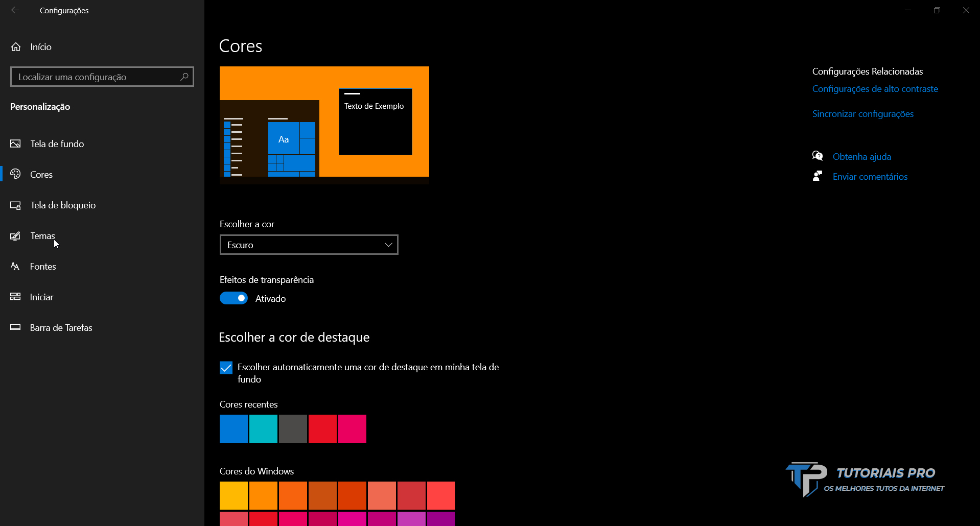Open Tela de bloqueio via its lock screen icon
This screenshot has height=526, width=980.
[15, 205]
